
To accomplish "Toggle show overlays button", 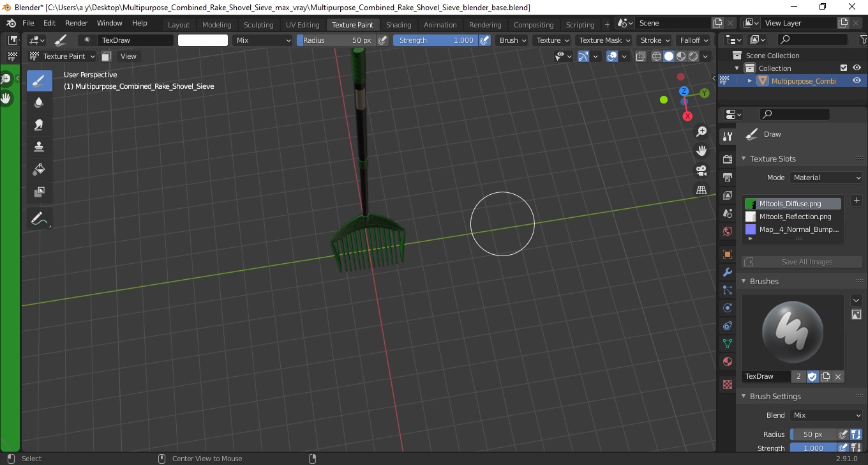I will click(612, 56).
